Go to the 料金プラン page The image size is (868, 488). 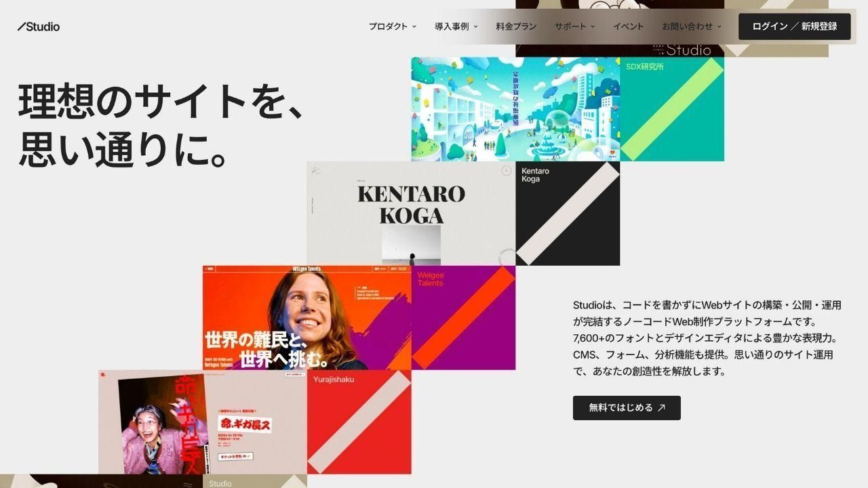click(516, 26)
